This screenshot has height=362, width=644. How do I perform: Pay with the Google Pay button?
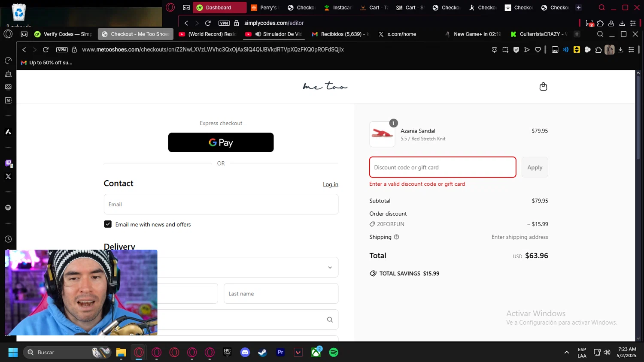(x=221, y=142)
